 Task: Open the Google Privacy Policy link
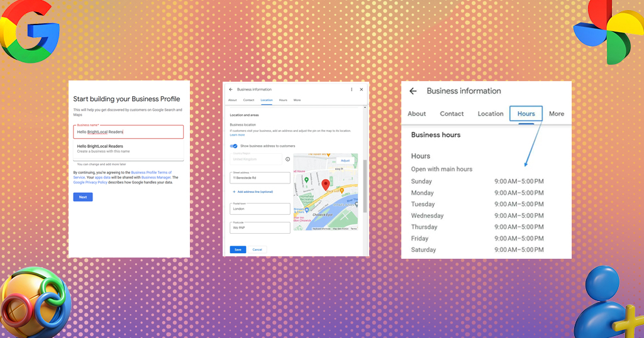(x=91, y=183)
